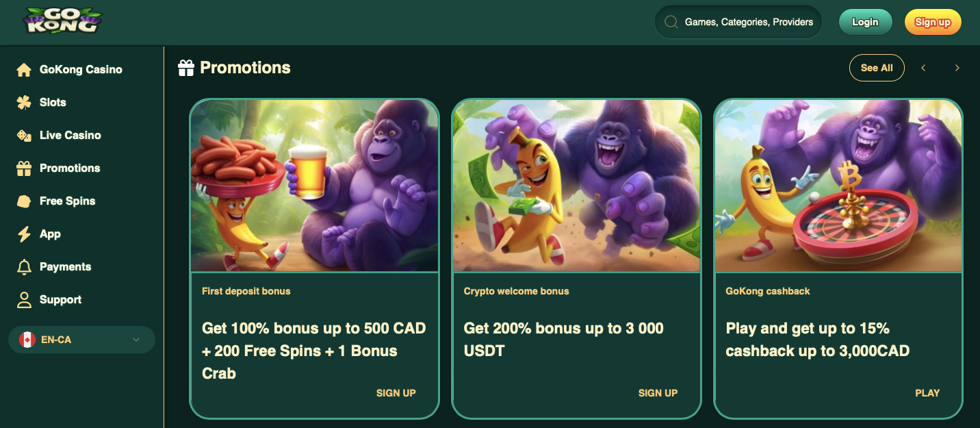The width and height of the screenshot is (980, 428).
Task: Click the home icon next to GoKong Casino
Action: point(24,69)
